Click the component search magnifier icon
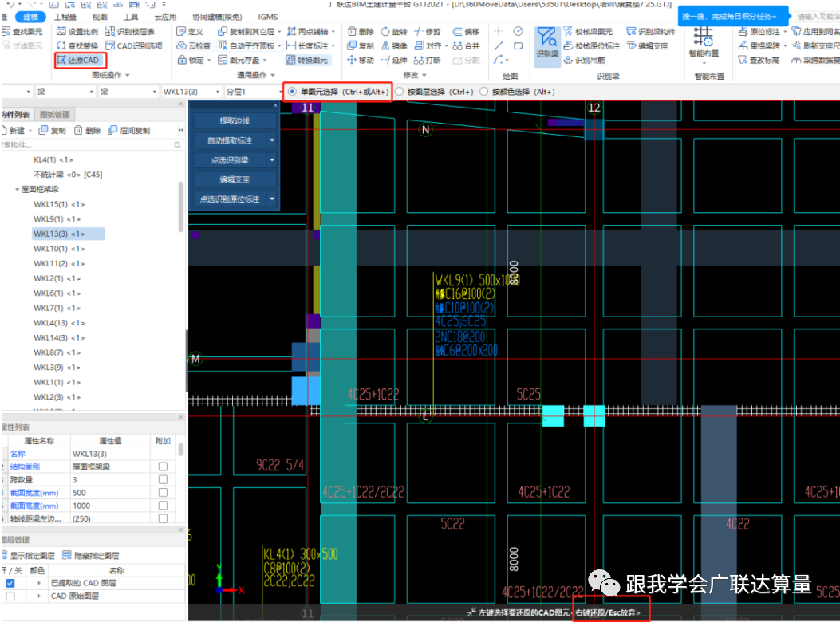Image resolution: width=840 pixels, height=622 pixels. [177, 144]
